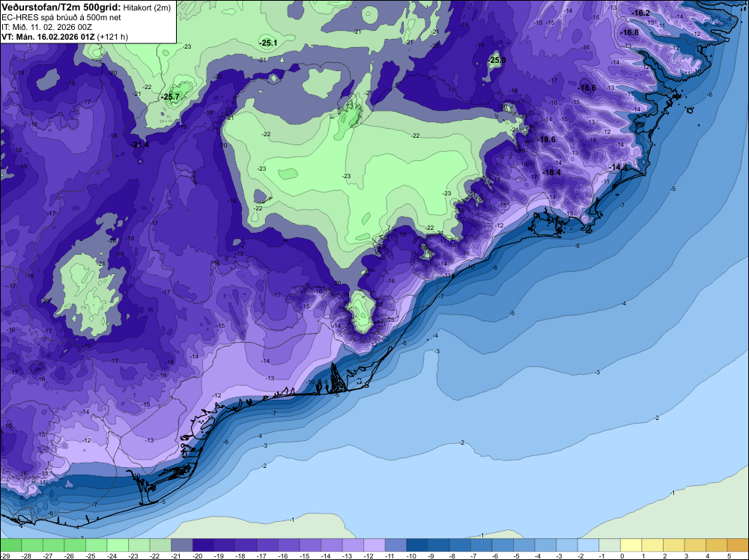Screen dimensions: 749x560
Task: Click the lavender legend swatch between -12 and -11
Action: [x=374, y=545]
